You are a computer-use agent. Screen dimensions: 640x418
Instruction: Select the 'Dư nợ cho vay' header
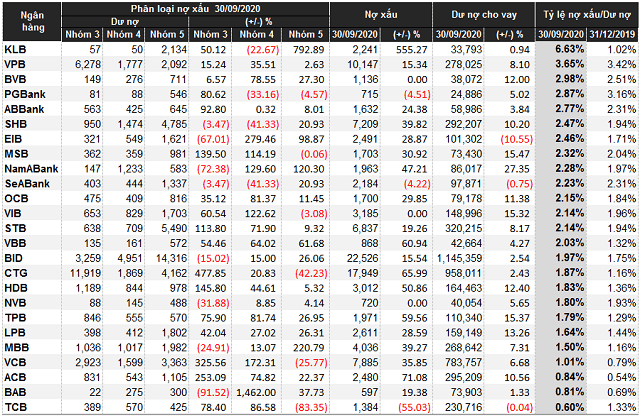[x=484, y=15]
